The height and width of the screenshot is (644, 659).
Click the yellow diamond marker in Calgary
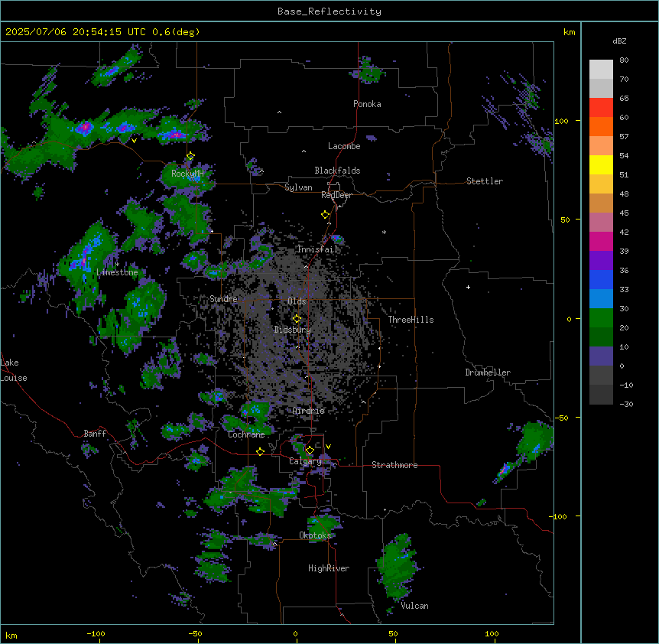tap(310, 450)
